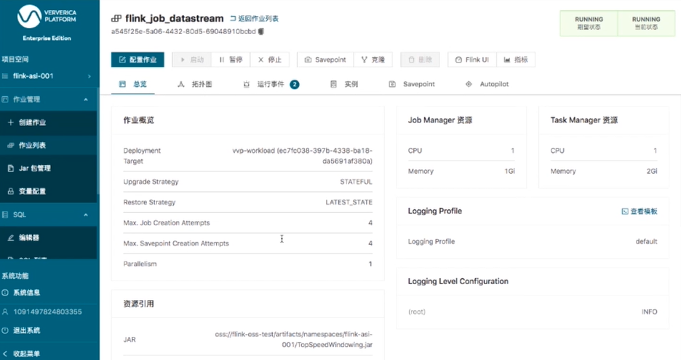Open the Flink UI button
The image size is (682, 360).
[x=472, y=60]
